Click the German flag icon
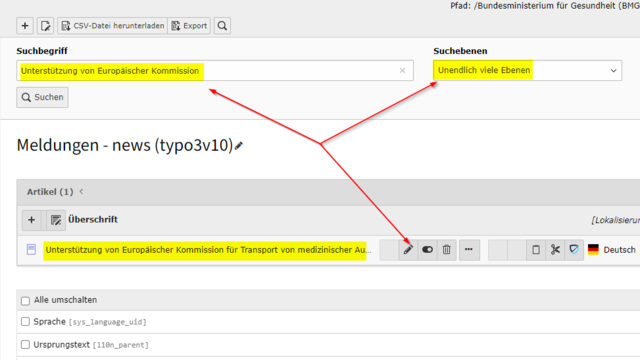The image size is (640, 360). [x=593, y=249]
